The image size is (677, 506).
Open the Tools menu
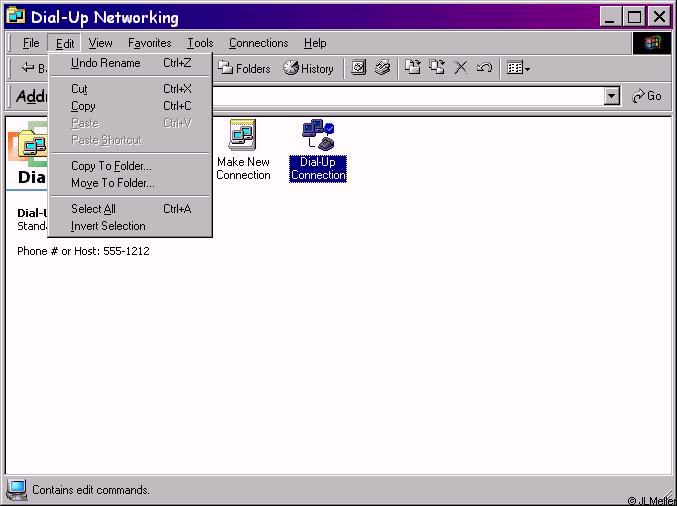pyautogui.click(x=200, y=43)
